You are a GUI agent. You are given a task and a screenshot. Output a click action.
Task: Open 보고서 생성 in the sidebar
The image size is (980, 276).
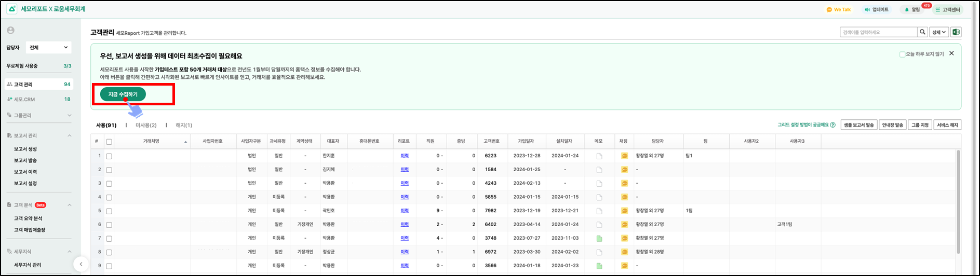[x=25, y=149]
